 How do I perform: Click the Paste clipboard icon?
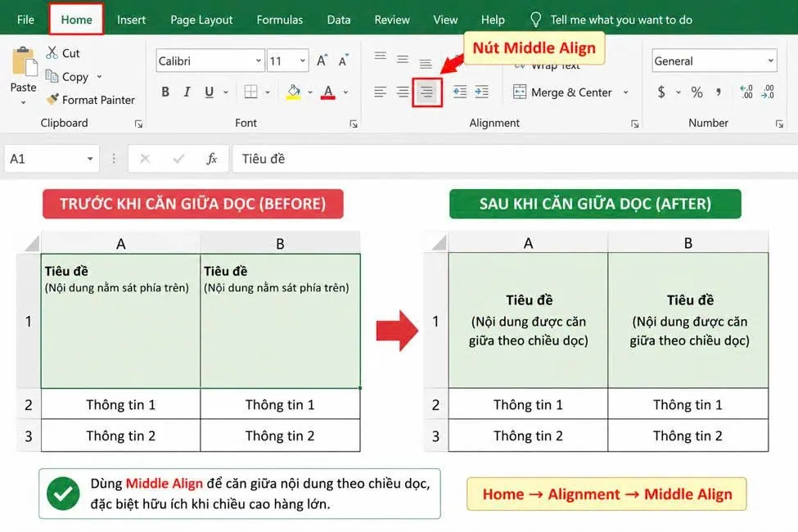click(24, 62)
